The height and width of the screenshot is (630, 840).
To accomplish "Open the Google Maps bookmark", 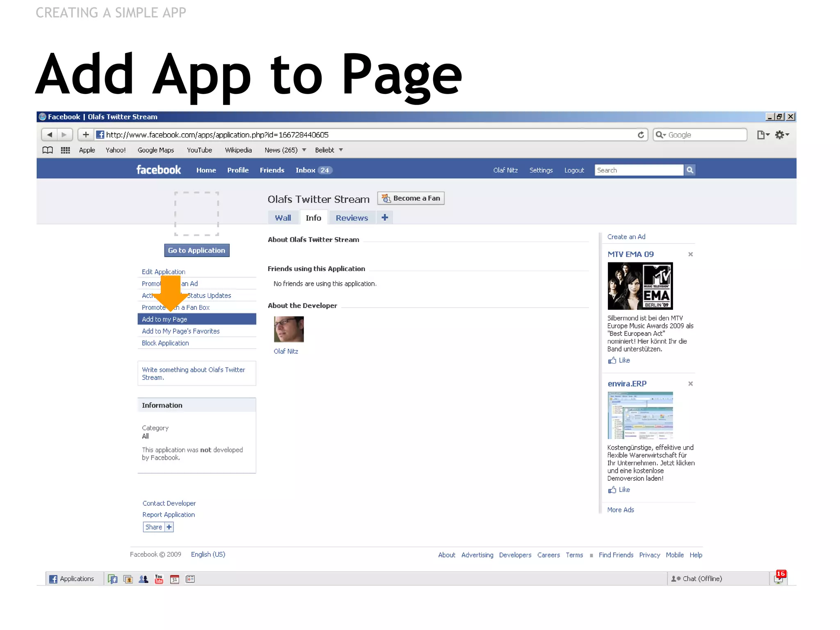I will [x=156, y=150].
